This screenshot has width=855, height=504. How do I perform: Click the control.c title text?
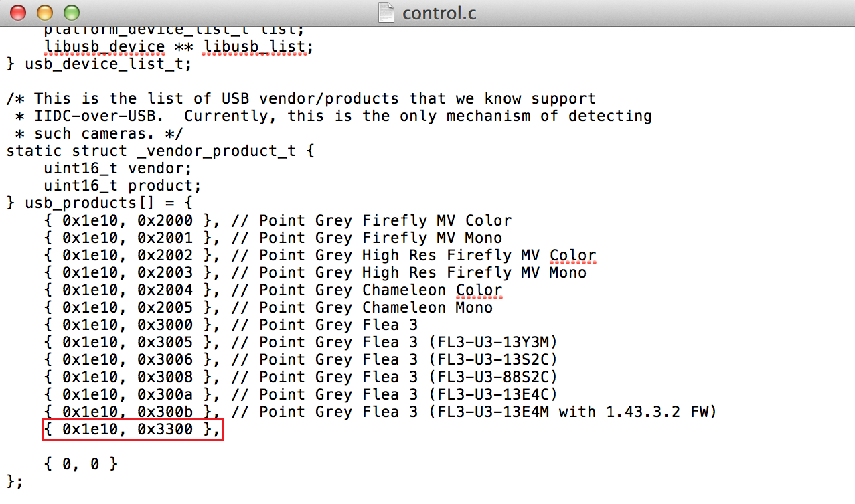coord(439,13)
